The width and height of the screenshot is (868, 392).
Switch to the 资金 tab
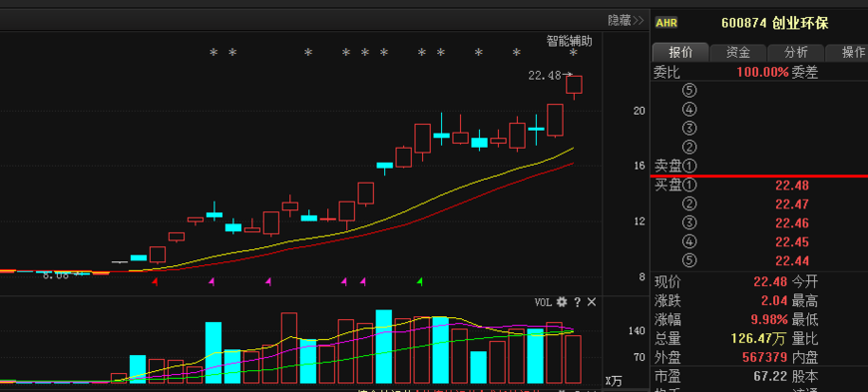tap(738, 53)
